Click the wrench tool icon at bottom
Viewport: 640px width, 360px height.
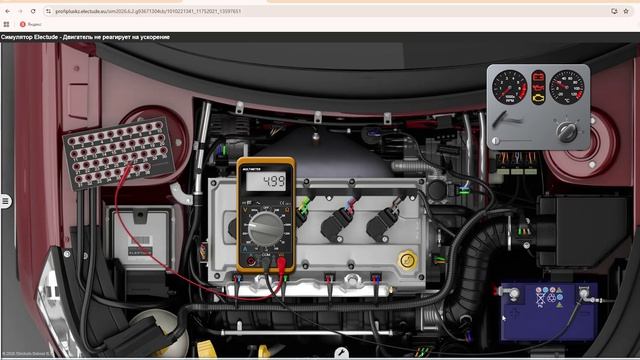[x=342, y=352]
